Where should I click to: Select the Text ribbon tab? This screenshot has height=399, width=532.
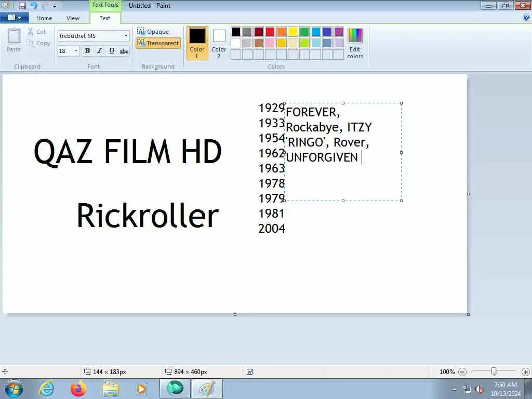[x=105, y=18]
